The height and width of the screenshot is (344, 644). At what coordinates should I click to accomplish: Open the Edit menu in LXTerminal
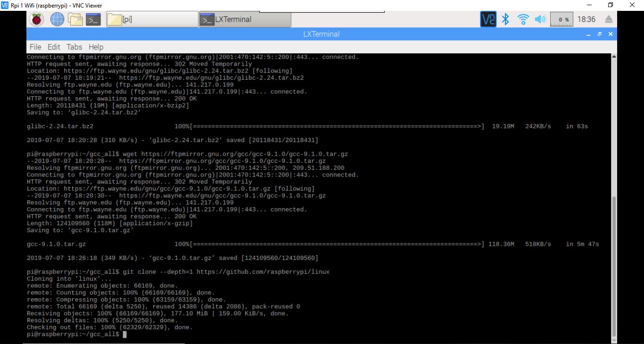click(x=54, y=47)
